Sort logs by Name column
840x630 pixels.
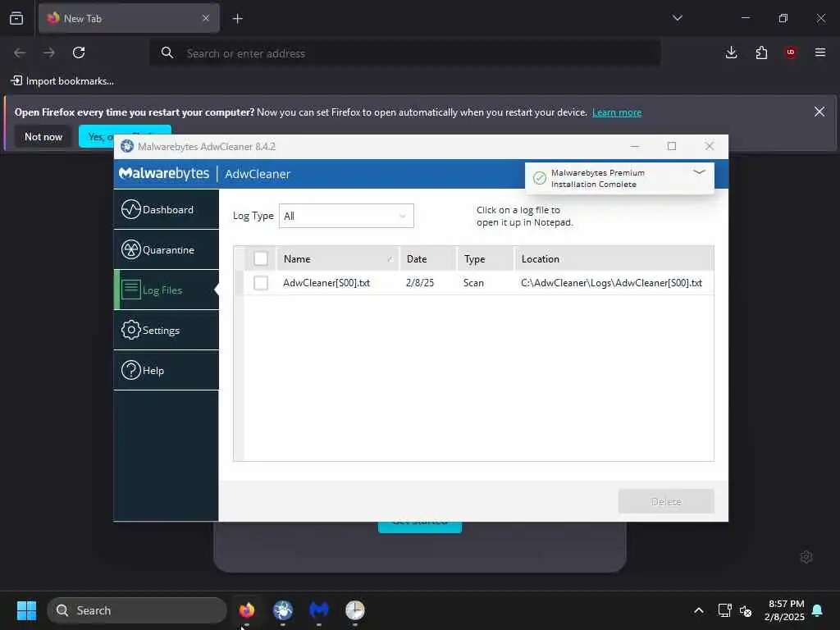(337, 258)
